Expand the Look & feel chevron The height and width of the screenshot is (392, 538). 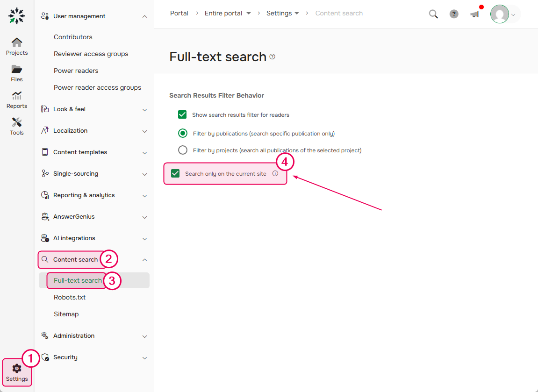pyautogui.click(x=144, y=110)
